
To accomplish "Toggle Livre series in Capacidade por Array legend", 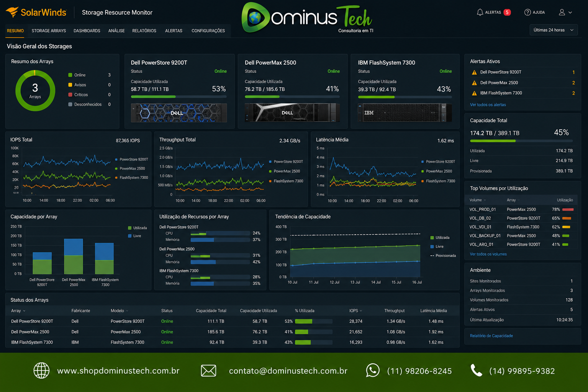I will click(134, 236).
